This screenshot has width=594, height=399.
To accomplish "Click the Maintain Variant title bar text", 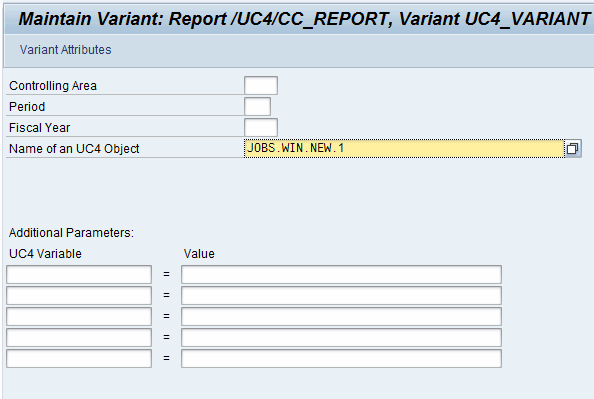I will click(304, 19).
